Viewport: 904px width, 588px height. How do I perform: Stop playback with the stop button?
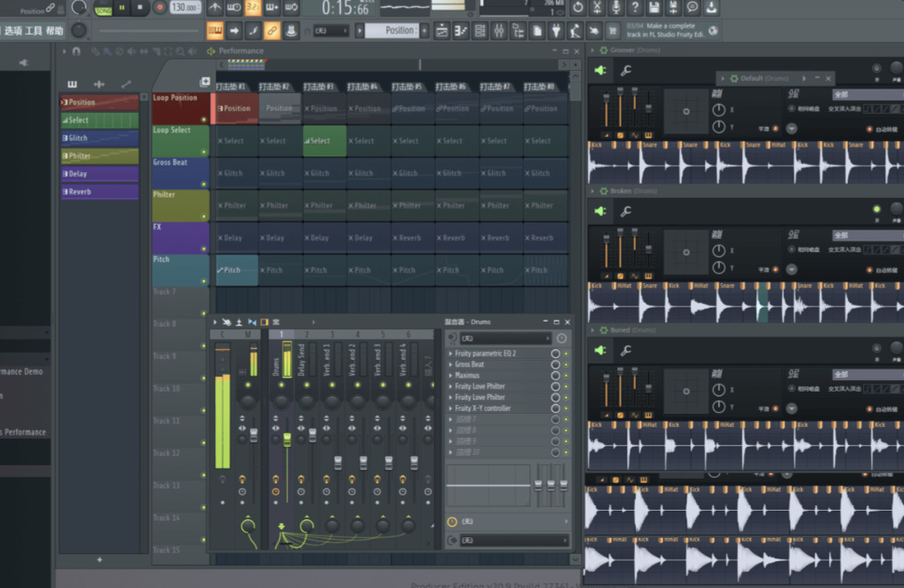click(x=140, y=7)
